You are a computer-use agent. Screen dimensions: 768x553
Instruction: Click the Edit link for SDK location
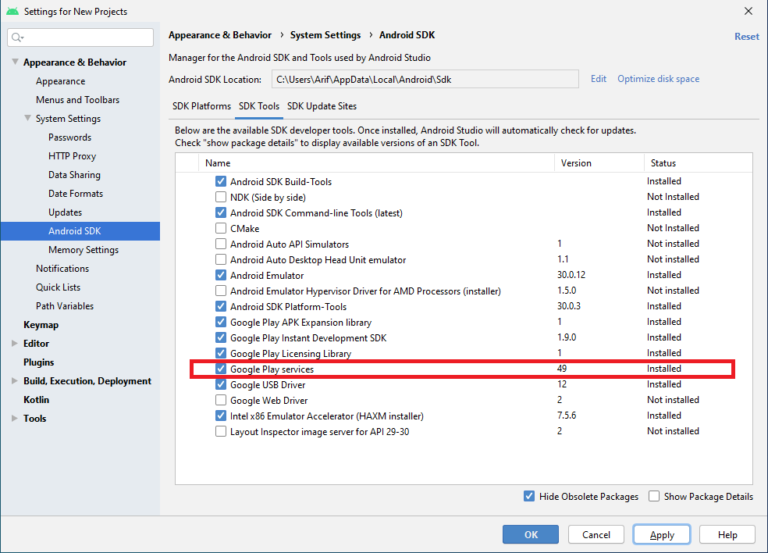point(598,79)
